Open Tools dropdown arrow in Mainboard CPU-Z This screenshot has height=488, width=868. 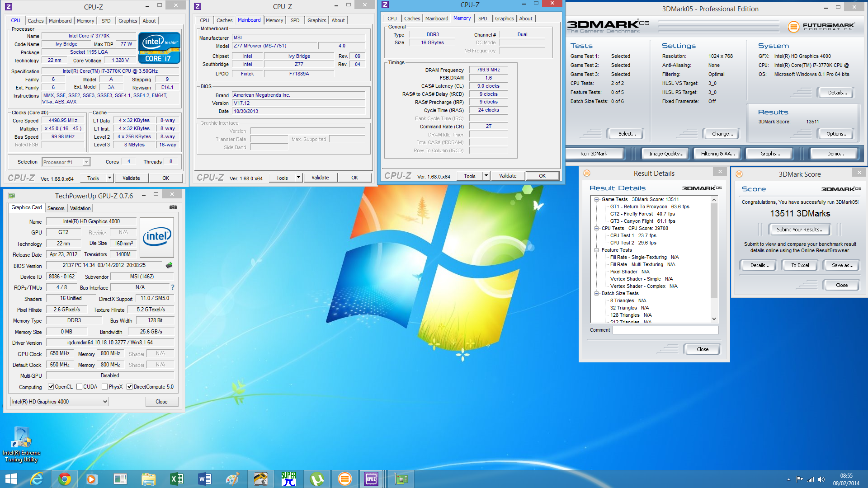click(298, 178)
